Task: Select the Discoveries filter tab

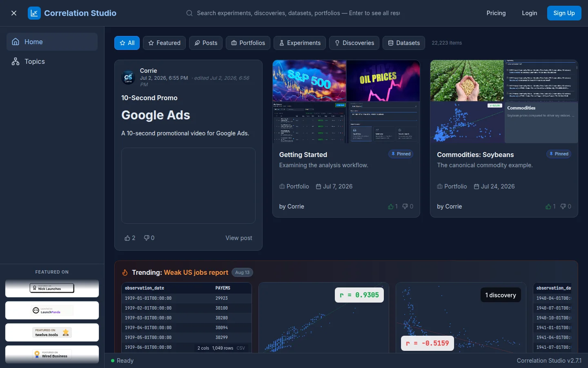Action: [x=354, y=43]
